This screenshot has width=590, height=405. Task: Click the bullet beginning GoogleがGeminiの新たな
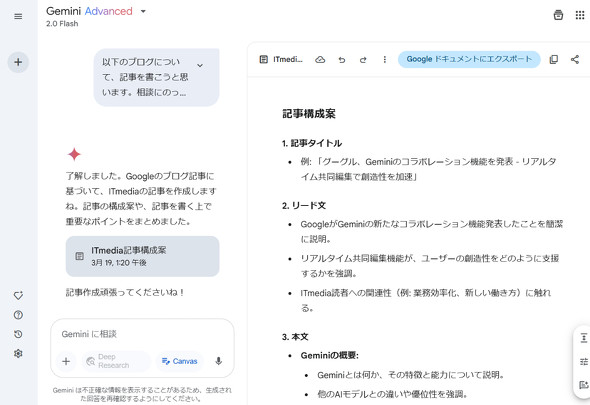coord(432,231)
